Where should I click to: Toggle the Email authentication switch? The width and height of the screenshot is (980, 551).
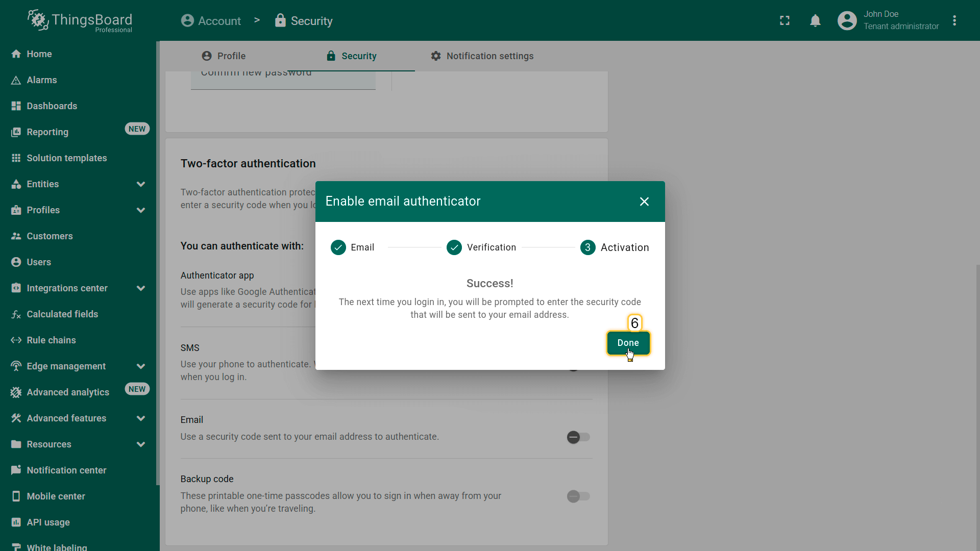[x=578, y=437]
